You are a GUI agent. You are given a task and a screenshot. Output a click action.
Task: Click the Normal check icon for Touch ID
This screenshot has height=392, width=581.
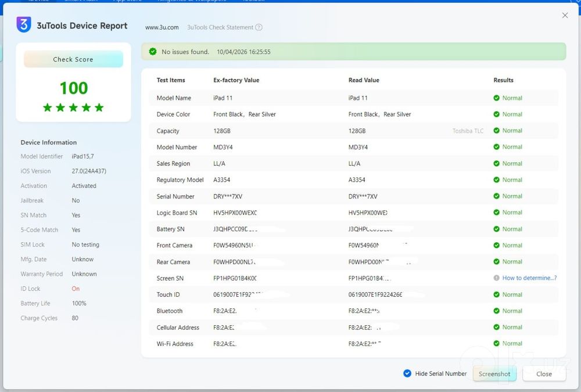pyautogui.click(x=497, y=294)
